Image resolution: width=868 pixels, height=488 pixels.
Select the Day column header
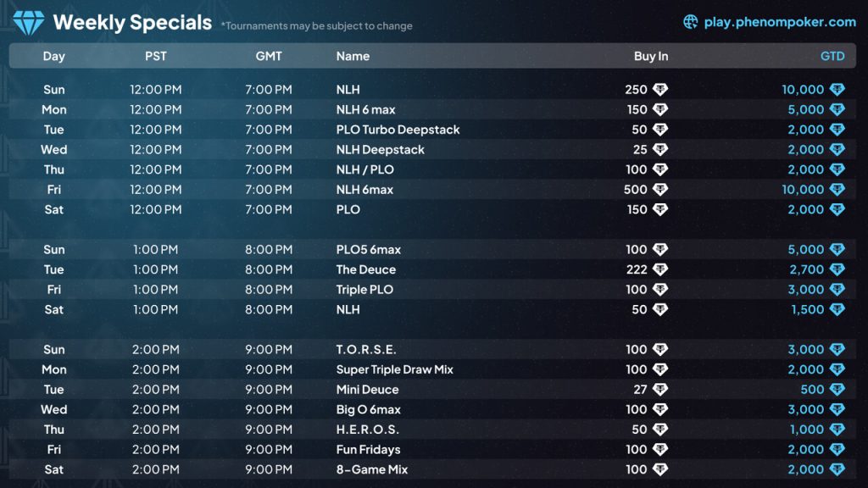tap(54, 56)
